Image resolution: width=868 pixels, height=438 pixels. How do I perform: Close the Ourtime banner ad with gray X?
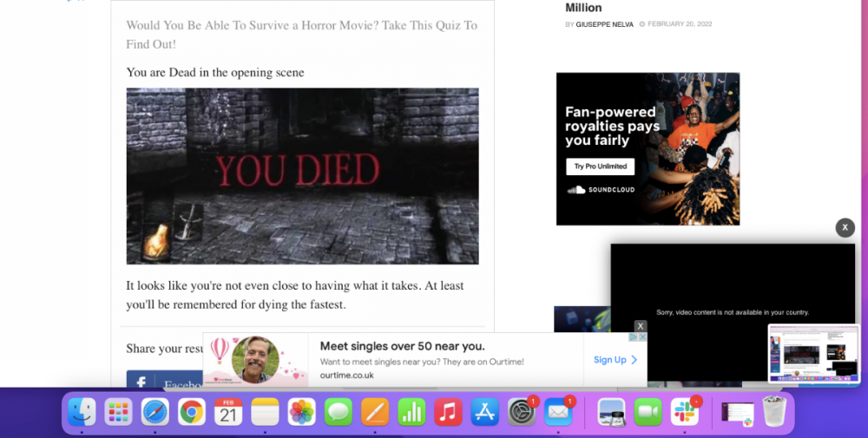click(640, 326)
